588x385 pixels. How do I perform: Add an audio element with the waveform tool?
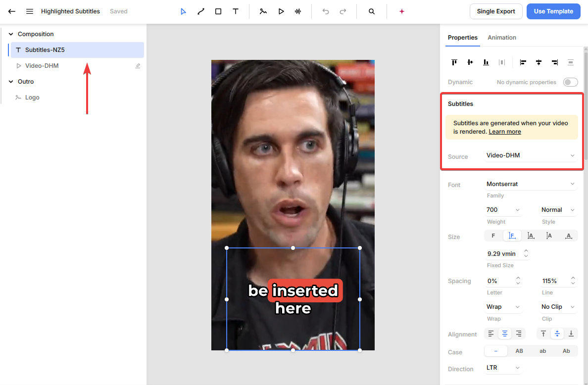[x=298, y=11]
